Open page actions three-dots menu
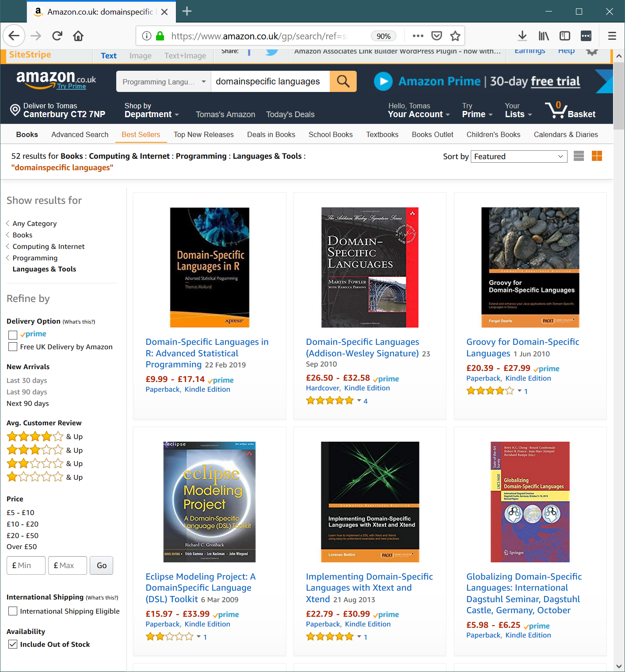Viewport: 625px width, 672px height. (418, 36)
